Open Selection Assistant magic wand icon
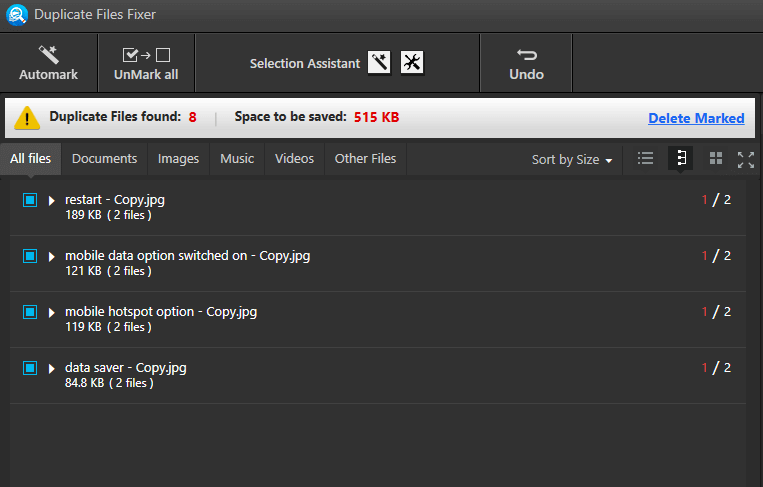The height and width of the screenshot is (487, 763). click(x=379, y=63)
